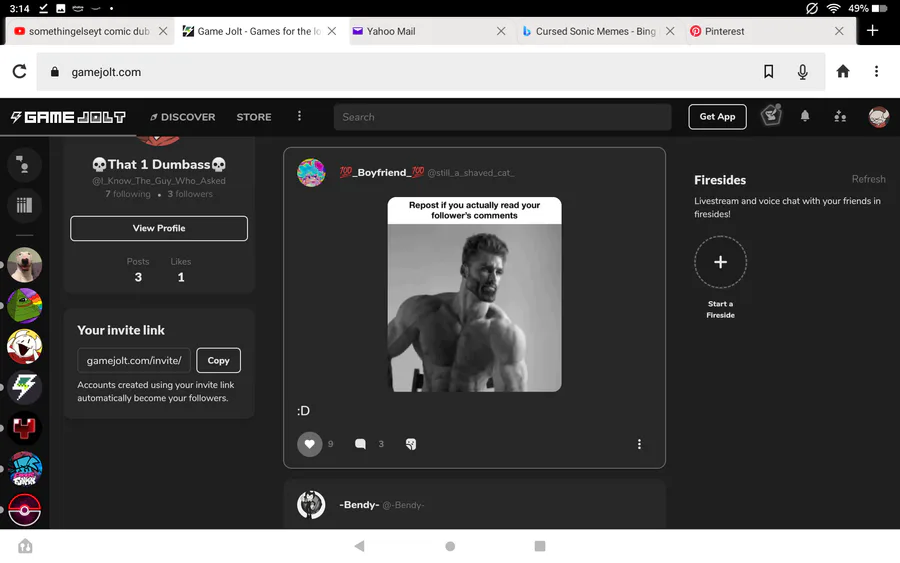The width and height of the screenshot is (900, 563).
Task: Click the Game Jolt search field
Action: 502,117
